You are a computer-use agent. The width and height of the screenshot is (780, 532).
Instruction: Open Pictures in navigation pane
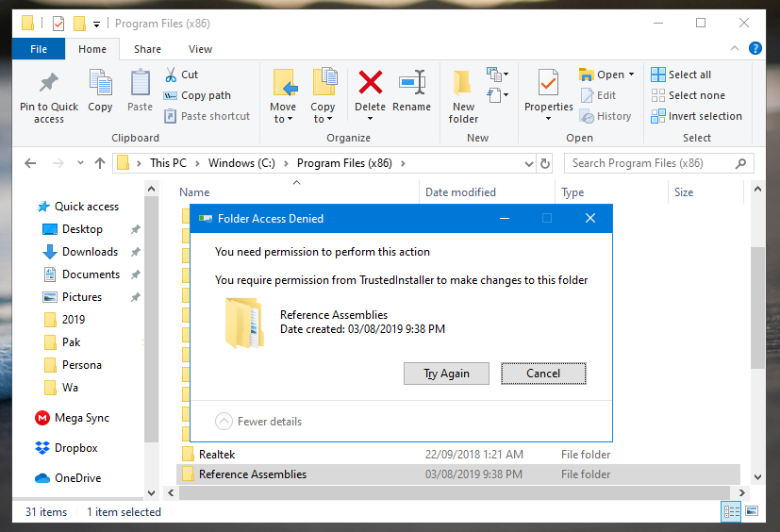(x=73, y=297)
